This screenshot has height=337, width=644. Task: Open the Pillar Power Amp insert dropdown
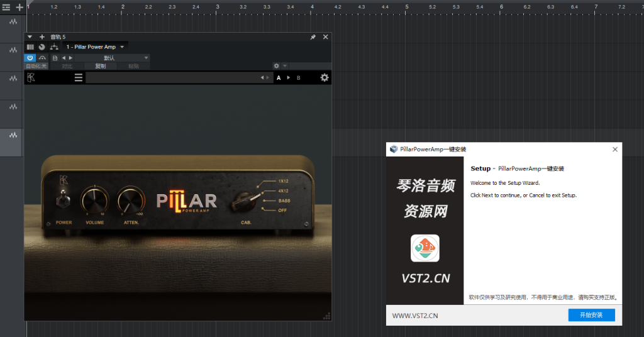tap(96, 47)
